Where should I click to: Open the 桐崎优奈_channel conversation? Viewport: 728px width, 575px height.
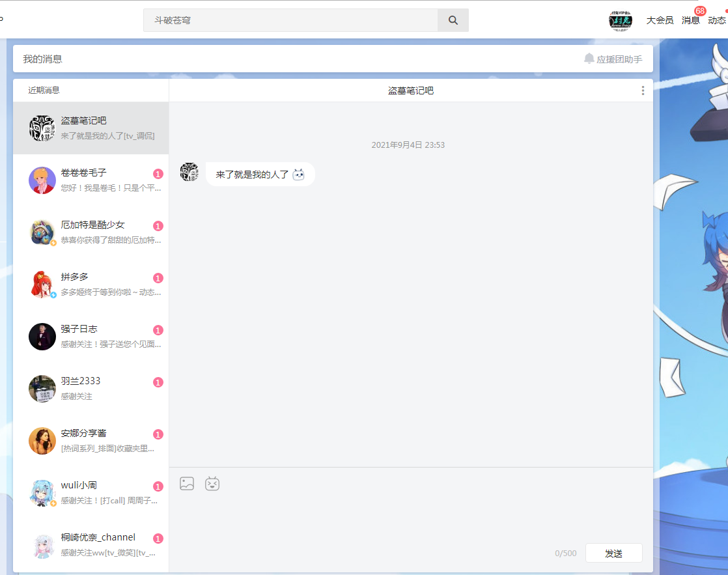point(91,545)
